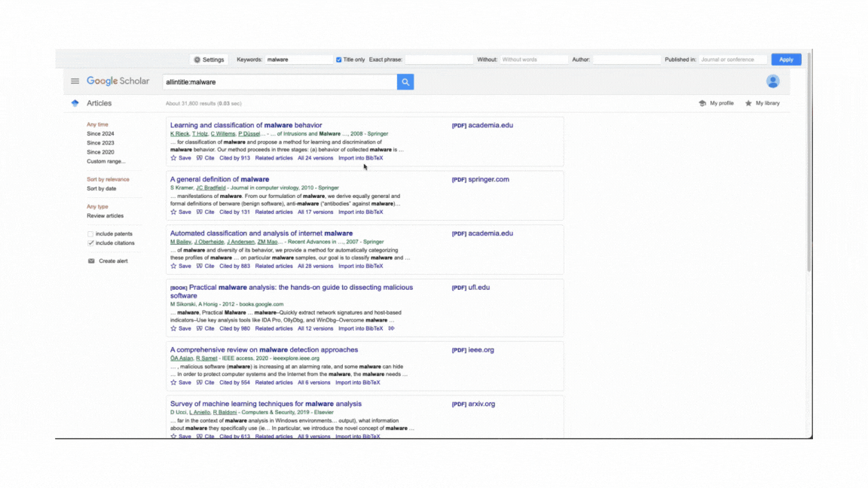Viewport: 868px width, 488px height.
Task: Choose Sort by date
Action: [x=101, y=189]
